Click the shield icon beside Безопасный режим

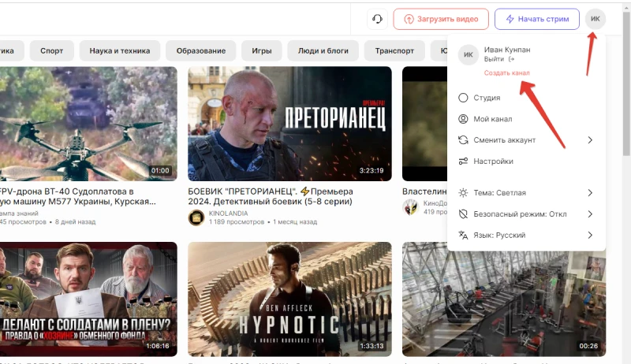point(463,214)
